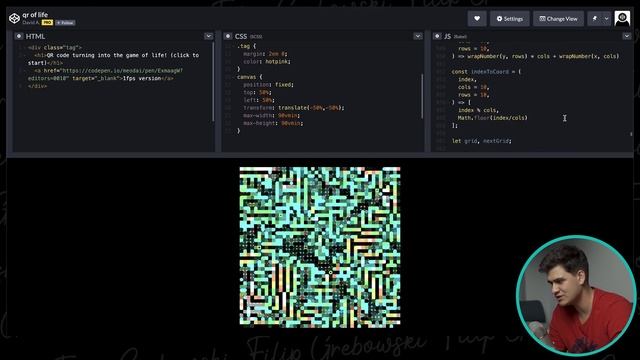Click the 'transform: translate' line in CSS

coord(294,108)
